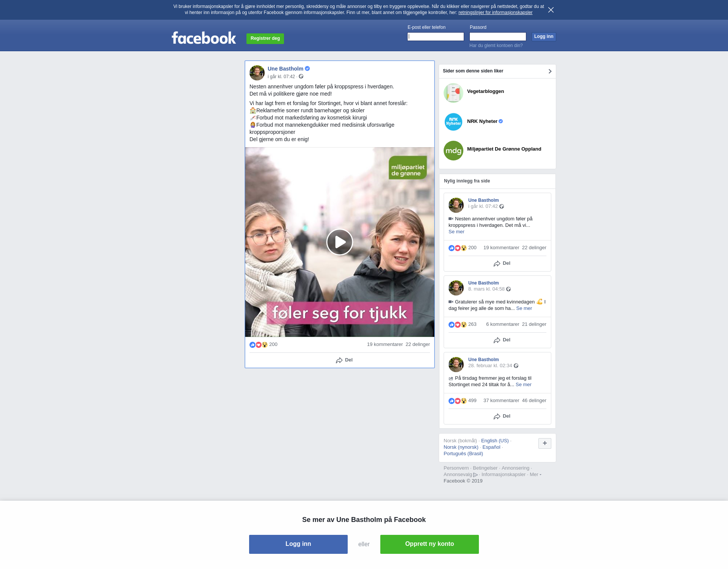Open 'Har du glemt kontoen din?' link
This screenshot has width=728, height=569.
coord(496,46)
